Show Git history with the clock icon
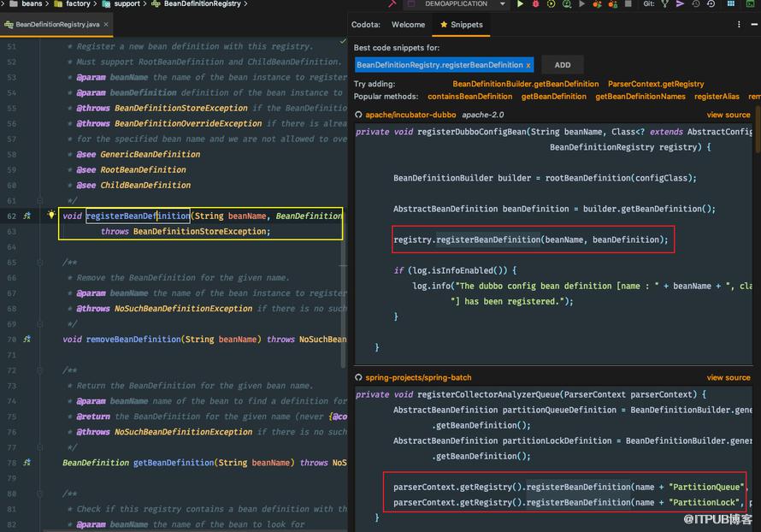 coord(695,4)
